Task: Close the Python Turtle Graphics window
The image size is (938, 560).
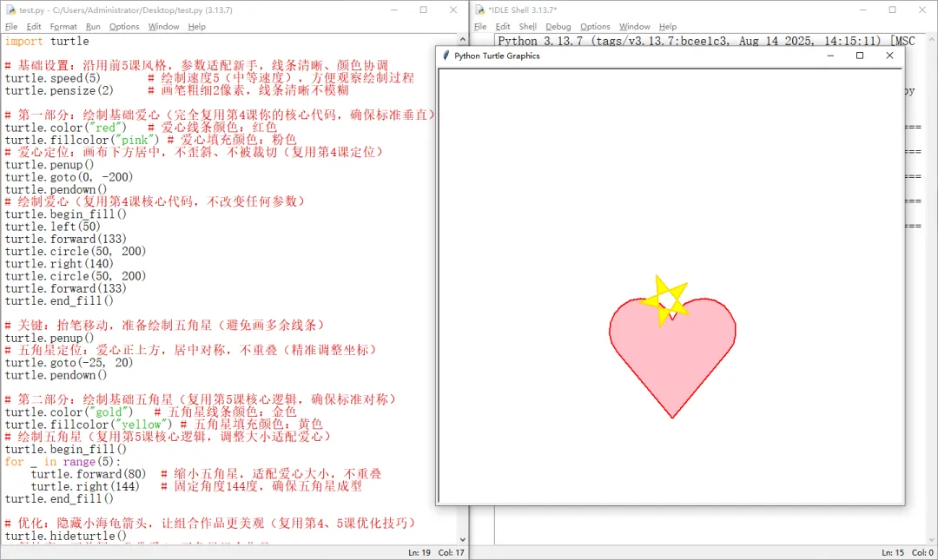Action: pyautogui.click(x=889, y=56)
